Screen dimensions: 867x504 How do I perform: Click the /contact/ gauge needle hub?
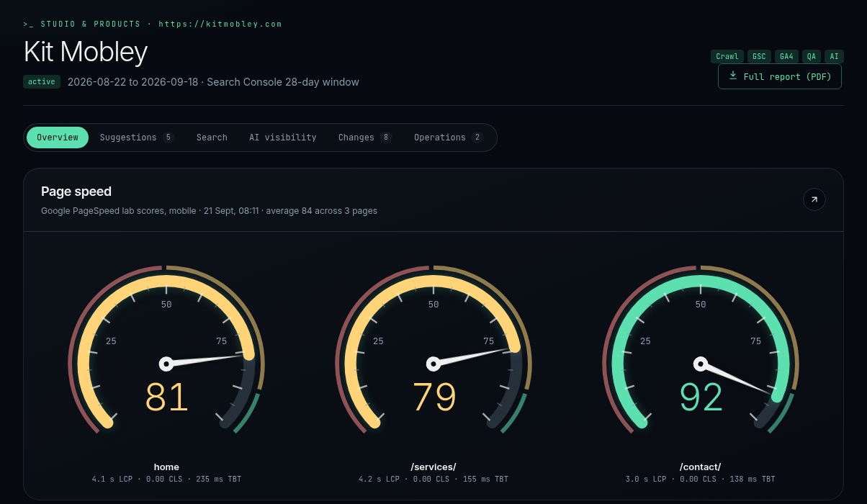(701, 364)
